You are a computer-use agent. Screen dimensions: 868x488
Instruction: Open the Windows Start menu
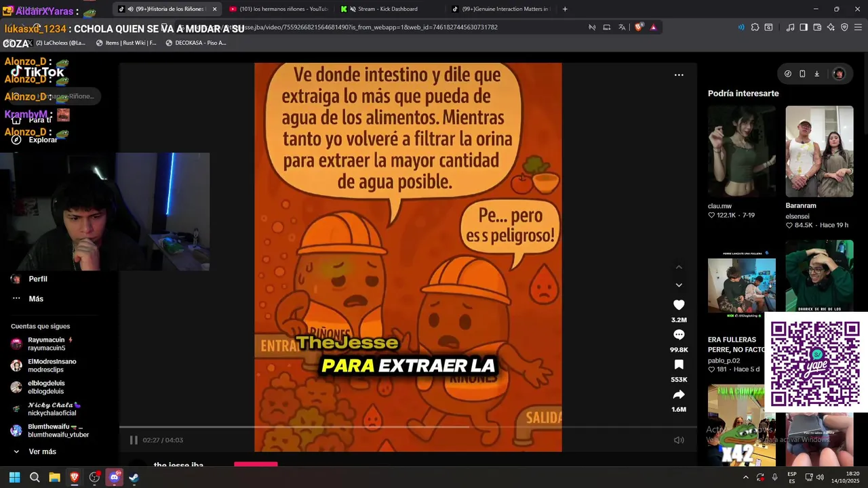(x=14, y=477)
